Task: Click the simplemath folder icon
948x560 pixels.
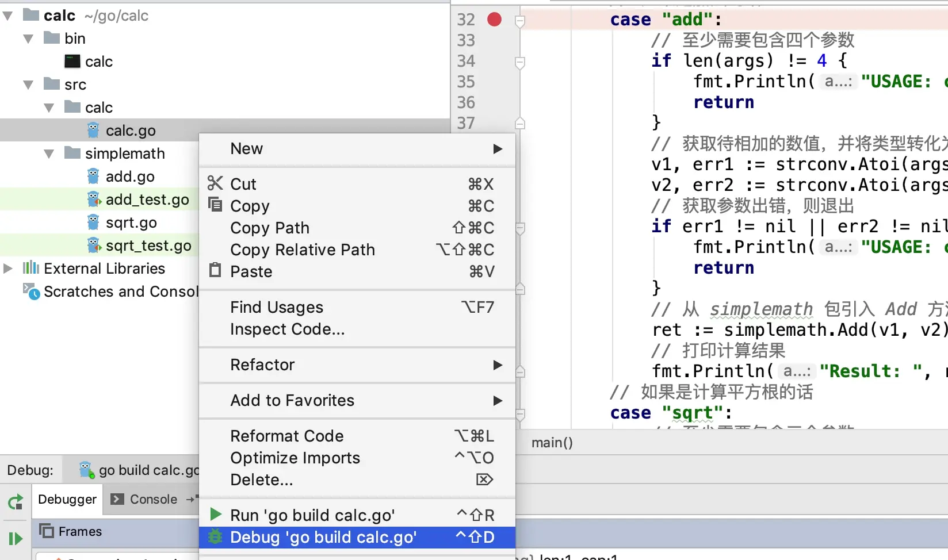Action: pos(72,153)
